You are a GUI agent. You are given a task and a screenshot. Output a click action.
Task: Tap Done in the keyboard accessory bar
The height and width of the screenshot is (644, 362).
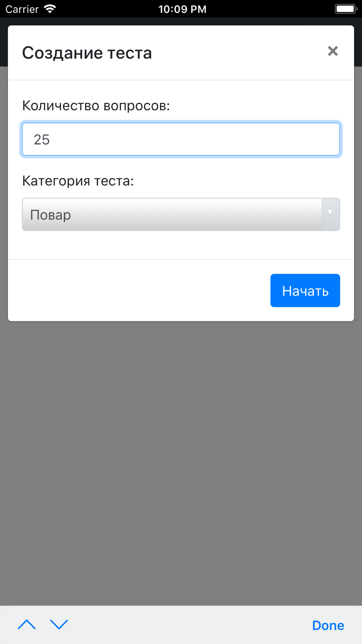(x=328, y=625)
